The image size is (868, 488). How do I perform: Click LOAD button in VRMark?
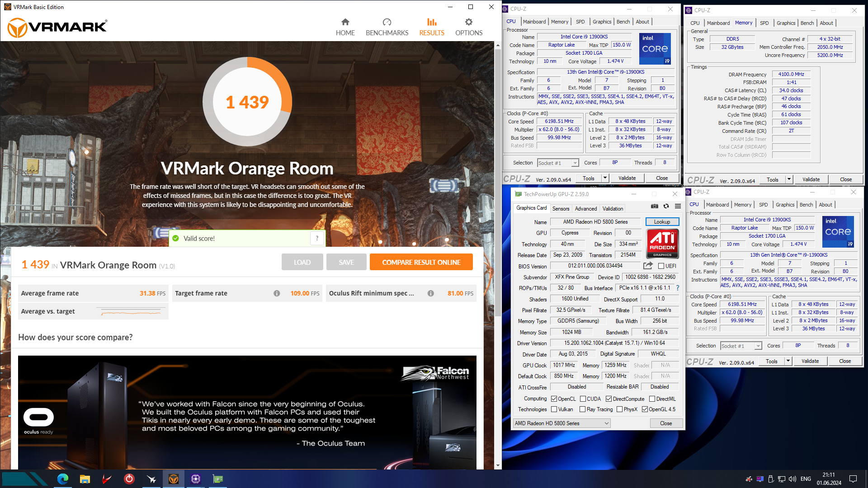(302, 262)
